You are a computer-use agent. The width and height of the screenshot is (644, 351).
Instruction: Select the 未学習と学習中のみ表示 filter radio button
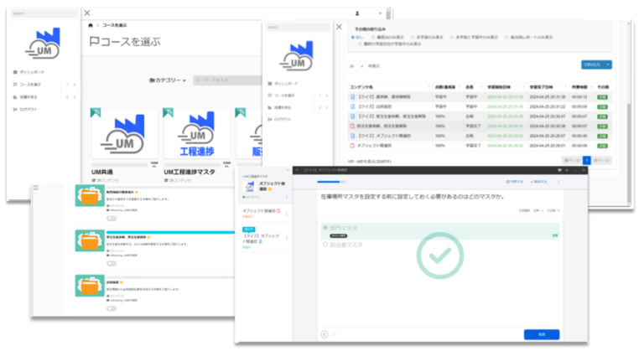[452, 38]
